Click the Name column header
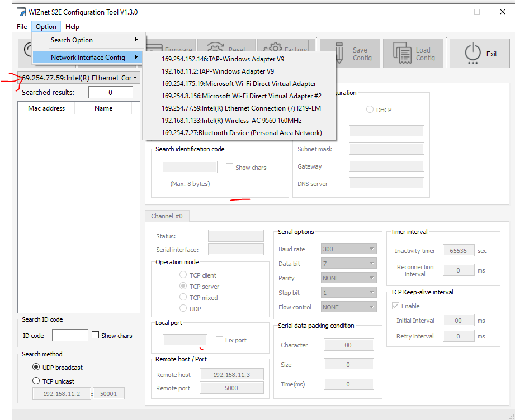 point(103,108)
